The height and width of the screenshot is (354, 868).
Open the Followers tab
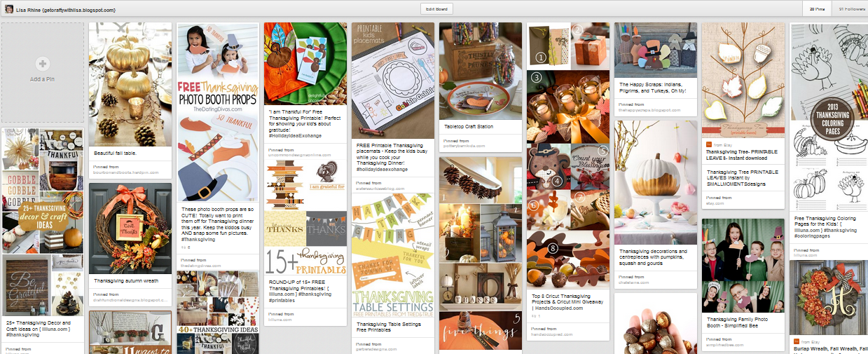pyautogui.click(x=850, y=9)
